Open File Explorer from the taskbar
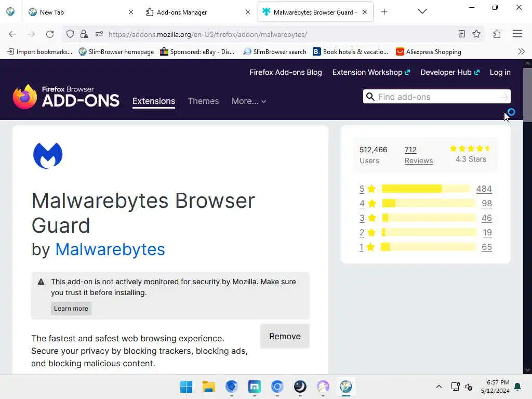This screenshot has width=532, height=399. coord(209,387)
